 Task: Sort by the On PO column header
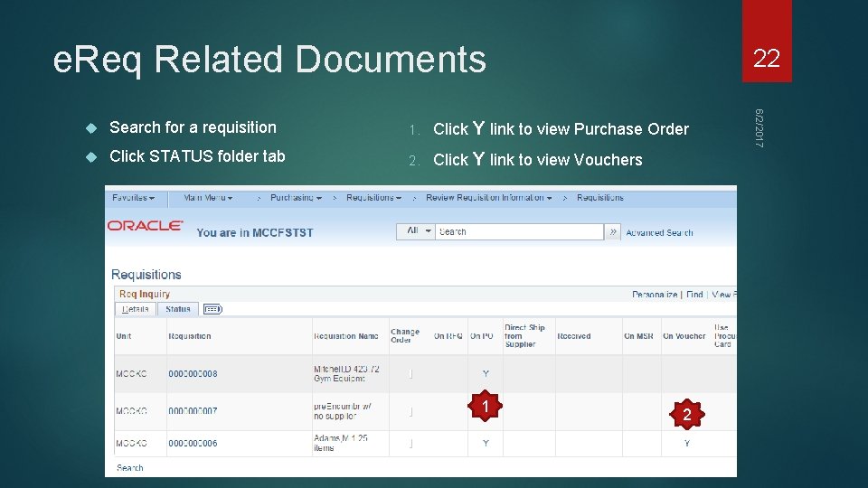(x=482, y=336)
